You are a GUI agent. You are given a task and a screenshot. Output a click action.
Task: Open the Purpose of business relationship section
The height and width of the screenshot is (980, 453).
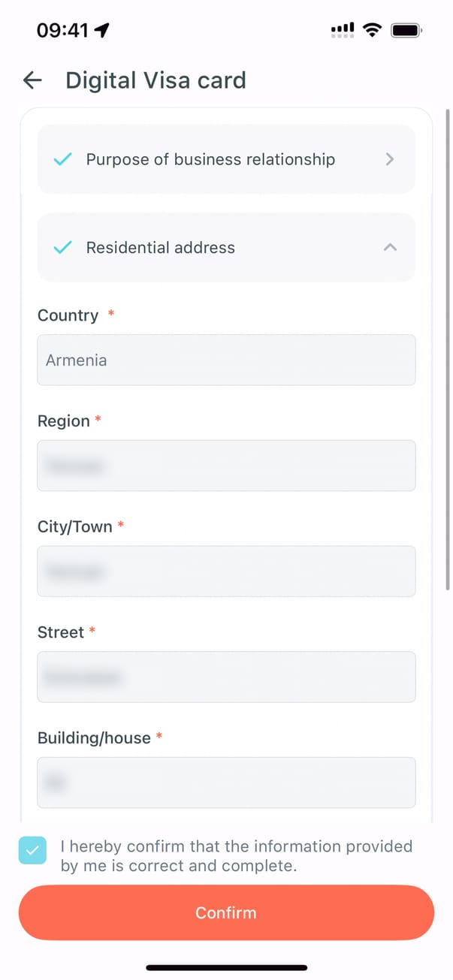pyautogui.click(x=210, y=159)
